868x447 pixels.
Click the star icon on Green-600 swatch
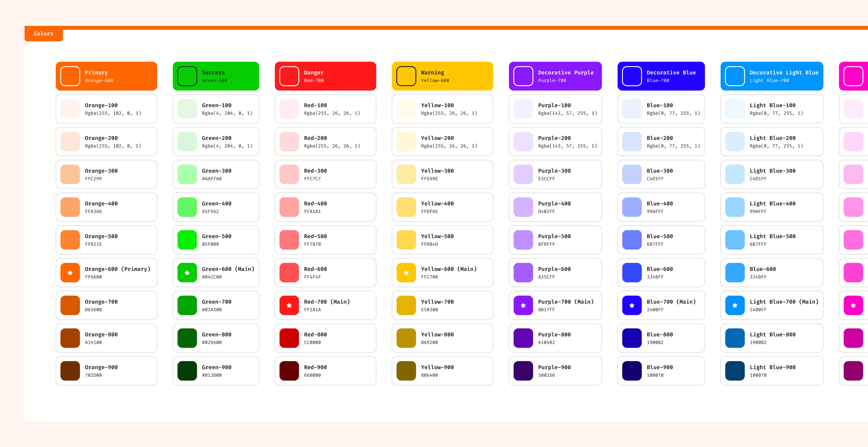pyautogui.click(x=187, y=273)
